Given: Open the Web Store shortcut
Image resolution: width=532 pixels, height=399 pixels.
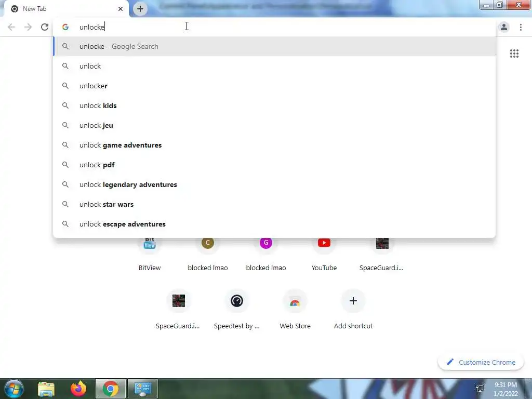Looking at the screenshot, I should (295, 311).
